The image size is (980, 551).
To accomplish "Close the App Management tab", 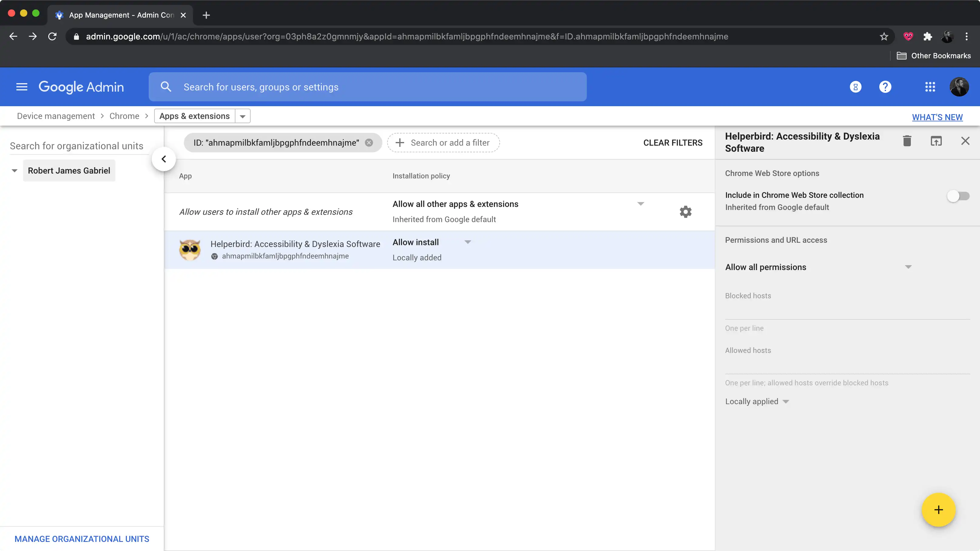I will (x=183, y=15).
